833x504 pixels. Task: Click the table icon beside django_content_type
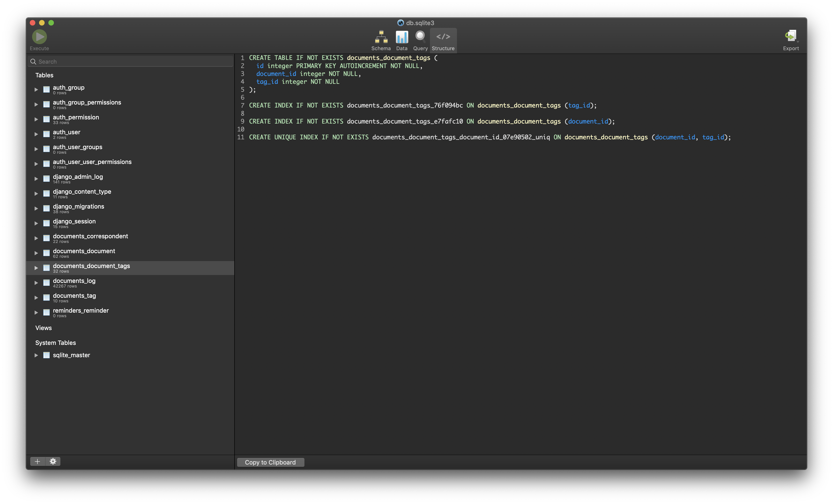[x=46, y=193]
